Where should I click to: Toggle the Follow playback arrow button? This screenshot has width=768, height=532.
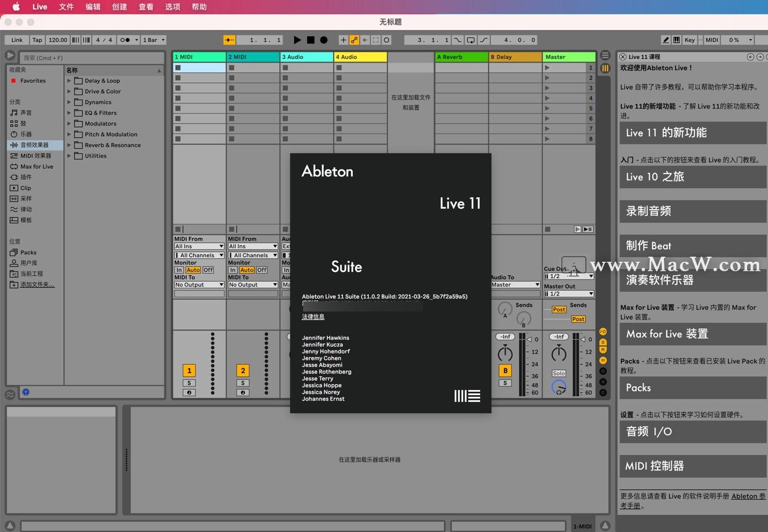pos(229,40)
